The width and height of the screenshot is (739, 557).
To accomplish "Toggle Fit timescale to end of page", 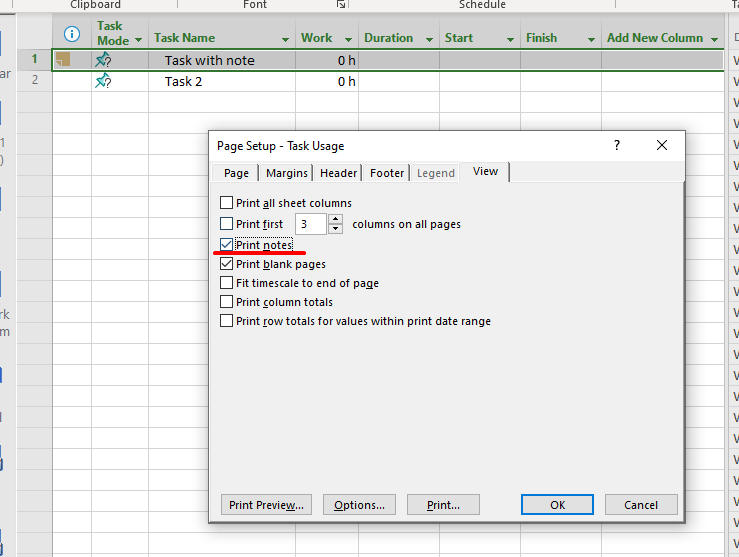I will click(226, 283).
